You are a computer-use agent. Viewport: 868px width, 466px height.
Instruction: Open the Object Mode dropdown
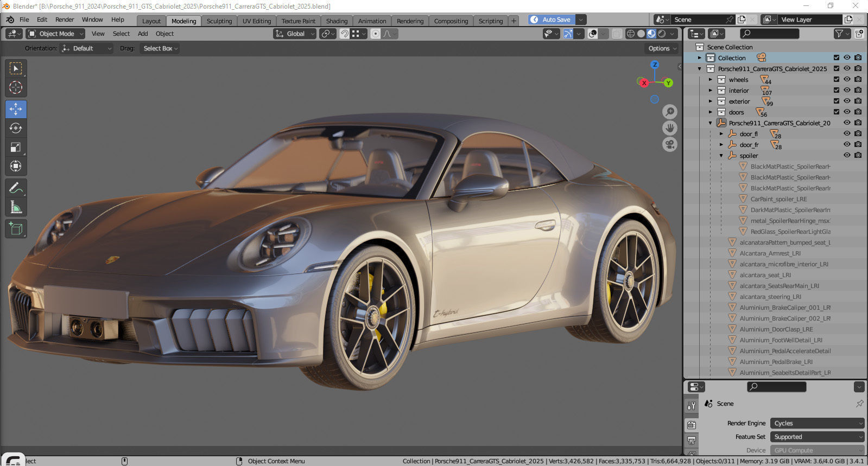(56, 34)
